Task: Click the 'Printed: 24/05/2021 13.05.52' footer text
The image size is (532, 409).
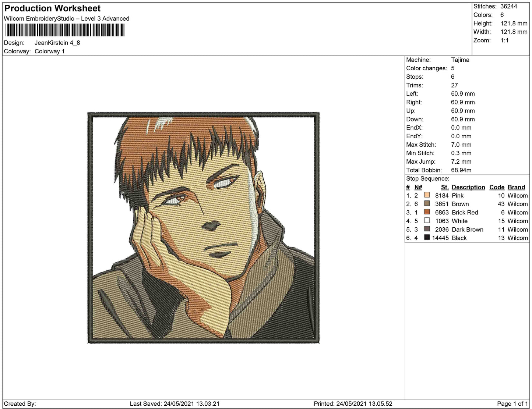Action: click(x=353, y=403)
